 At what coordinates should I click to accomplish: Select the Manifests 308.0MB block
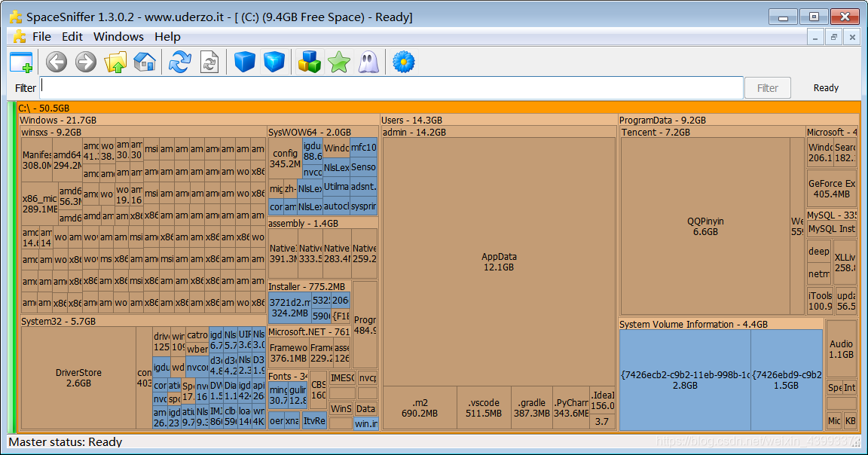(36, 160)
